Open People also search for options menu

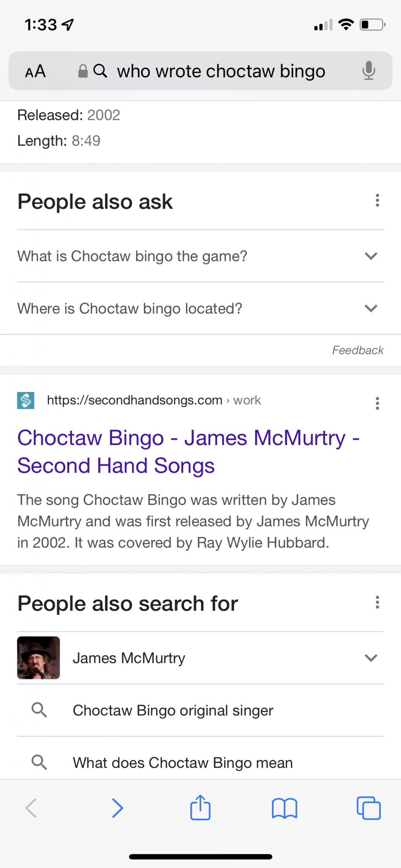click(377, 602)
